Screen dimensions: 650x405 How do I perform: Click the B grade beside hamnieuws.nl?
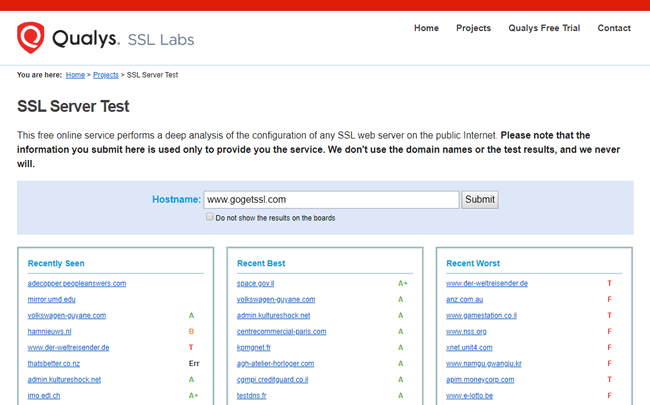191,332
